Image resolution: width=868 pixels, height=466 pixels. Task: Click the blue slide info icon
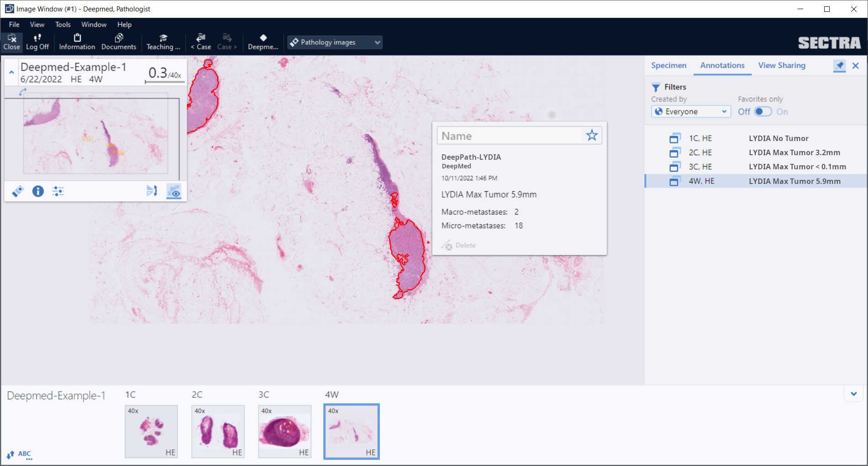[38, 191]
